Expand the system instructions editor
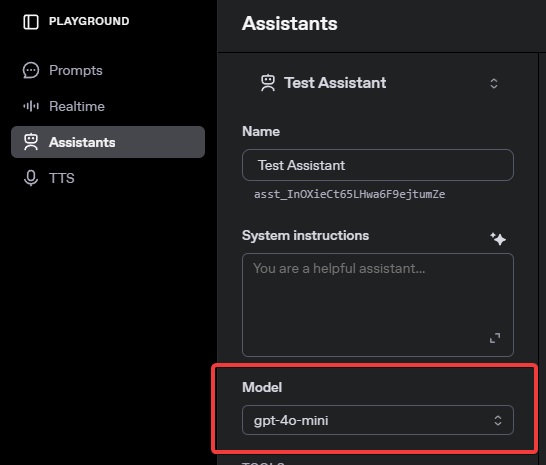The height and width of the screenshot is (465, 546). [495, 338]
